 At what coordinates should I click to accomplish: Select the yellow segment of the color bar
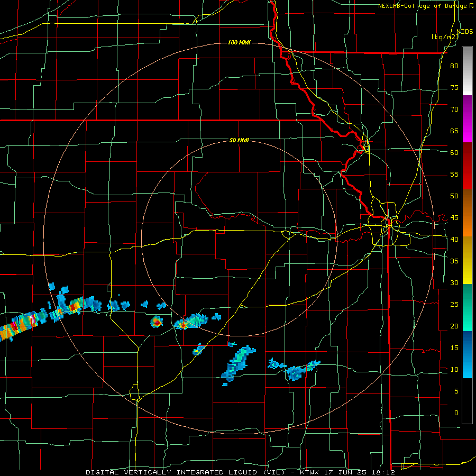(467, 260)
